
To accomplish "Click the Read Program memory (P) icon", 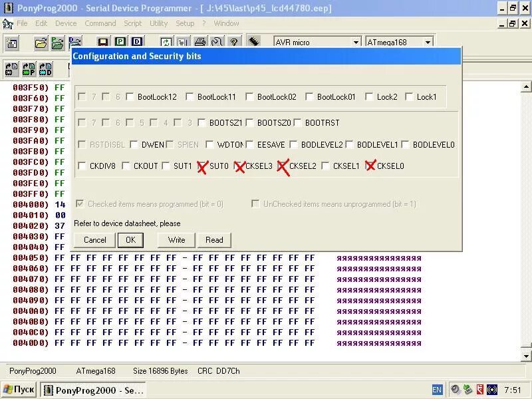I will (29, 69).
